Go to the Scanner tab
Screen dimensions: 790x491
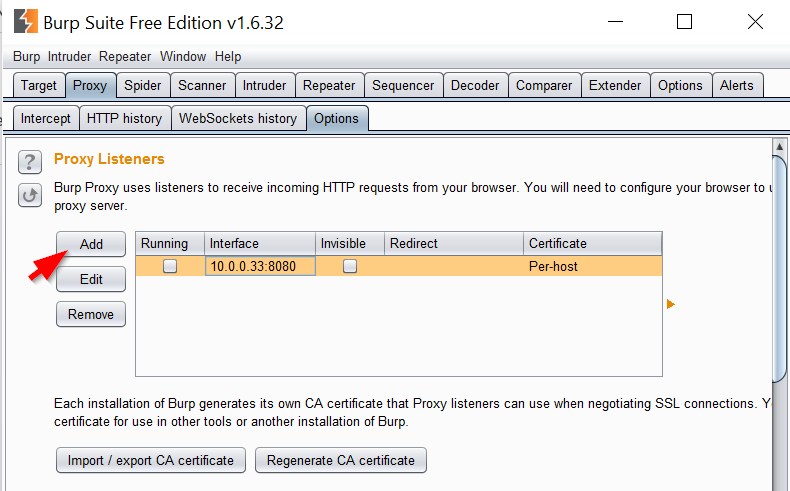tap(202, 86)
